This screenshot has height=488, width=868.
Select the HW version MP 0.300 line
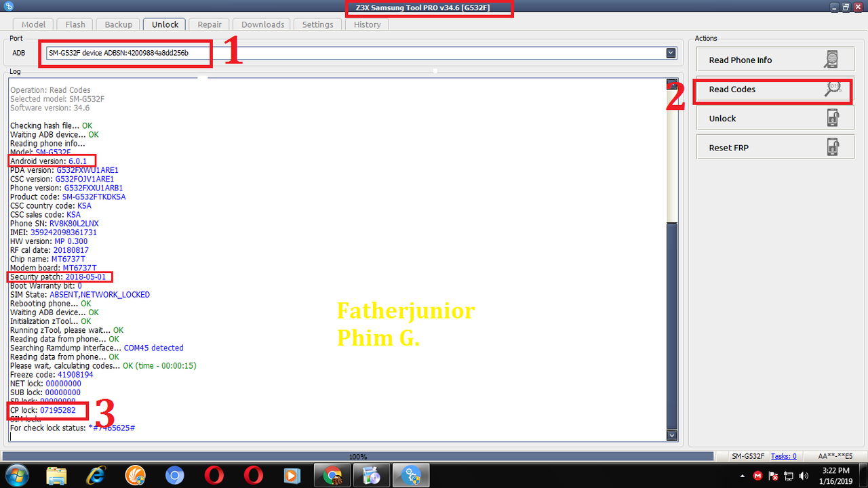point(49,241)
